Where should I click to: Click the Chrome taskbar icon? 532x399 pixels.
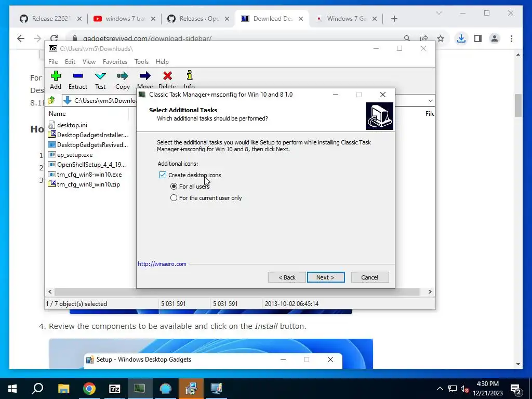tap(89, 389)
